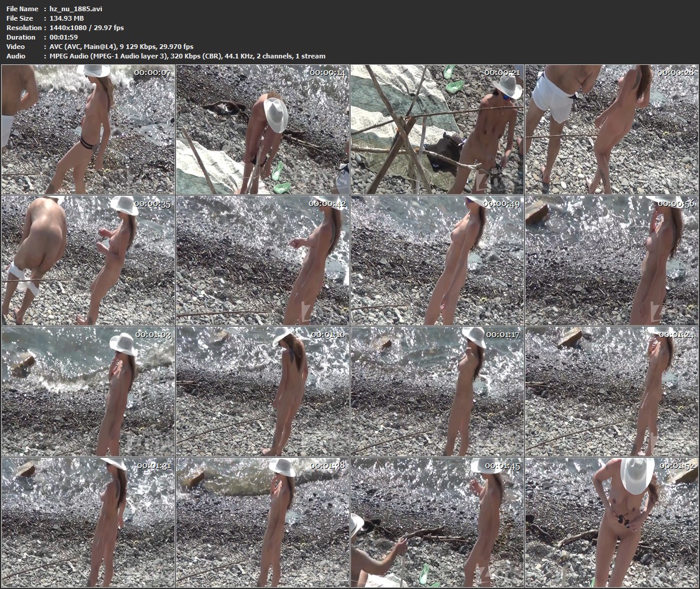700x589 pixels.
Task: Select the thumbnail timestamped 00:01:38
Action: coord(262,522)
